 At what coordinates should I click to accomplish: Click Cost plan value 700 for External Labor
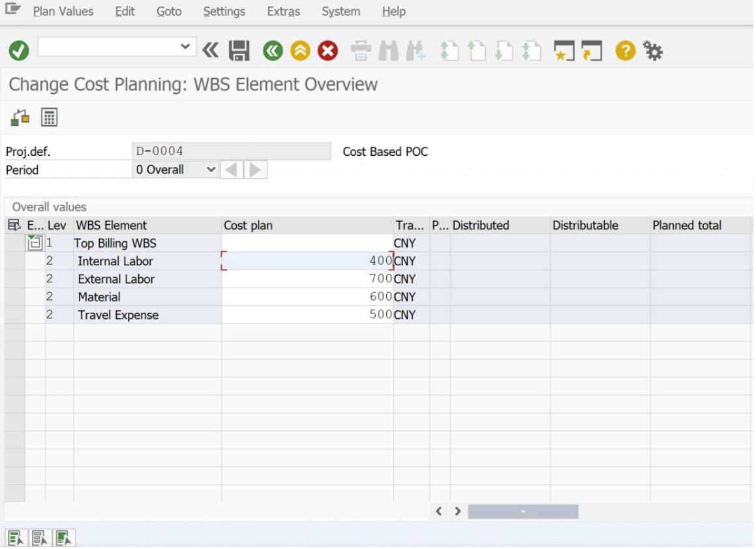[308, 278]
